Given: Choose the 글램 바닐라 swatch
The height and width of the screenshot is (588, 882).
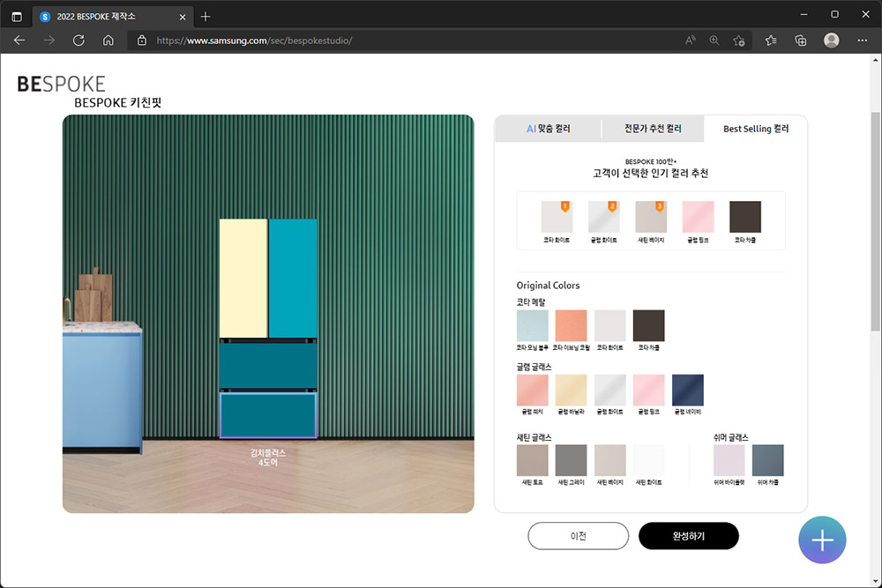Looking at the screenshot, I should (571, 391).
